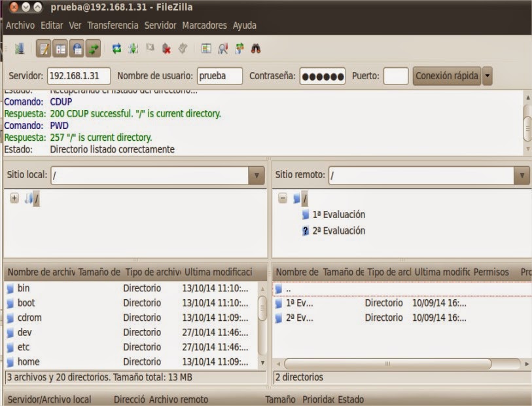Image resolution: width=532 pixels, height=406 pixels.
Task: Click the remote list horizontal scrollbar
Action: click(388, 363)
